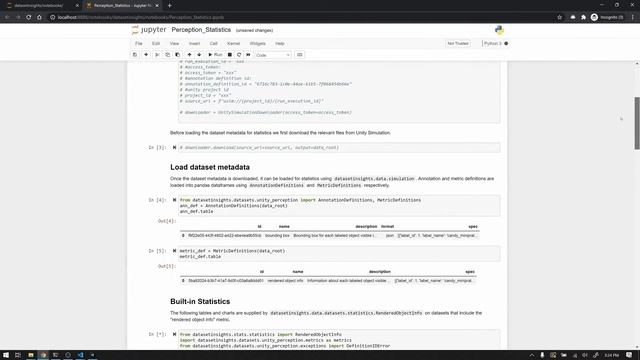Image resolution: width=640 pixels, height=360 pixels.
Task: Open the Edit menu
Action: coord(156,43)
